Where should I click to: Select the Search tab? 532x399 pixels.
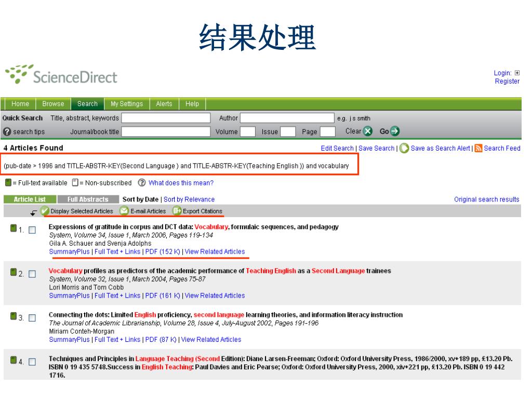[87, 104]
